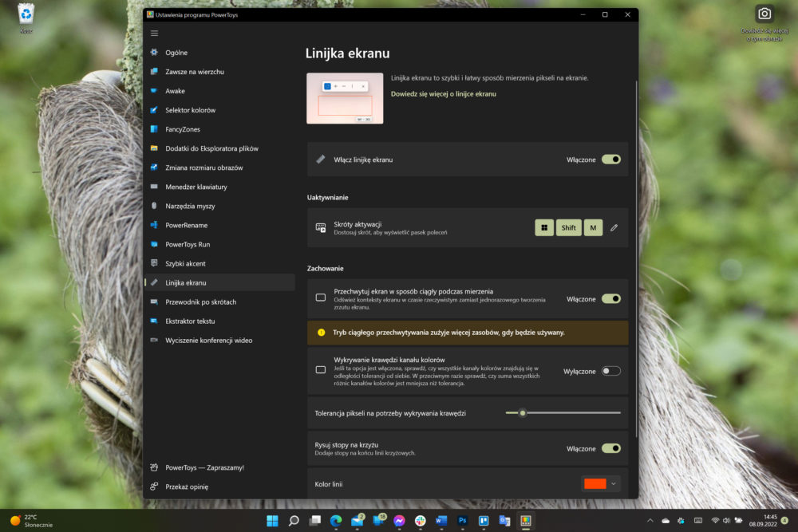Open the notification count badge

(x=784, y=520)
